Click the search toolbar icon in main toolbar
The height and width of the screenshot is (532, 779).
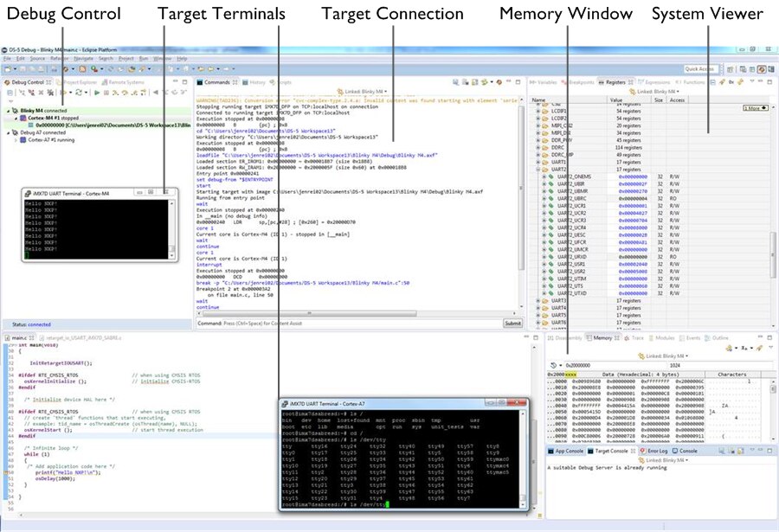point(142,68)
